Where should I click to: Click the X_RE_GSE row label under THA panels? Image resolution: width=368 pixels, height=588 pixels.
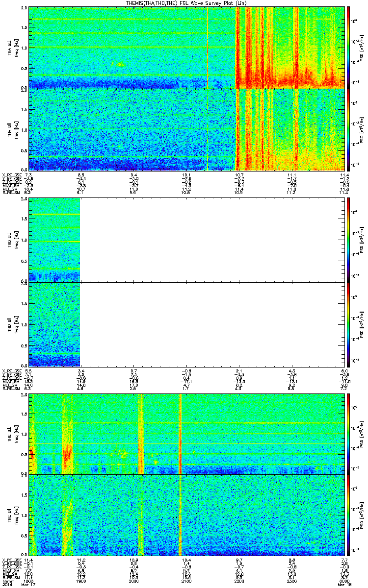(11, 174)
